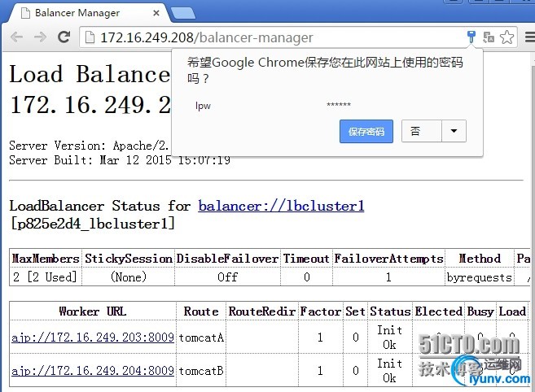Go forward with the browser forward arrow
This screenshot has height=392, width=535.
click(x=40, y=37)
